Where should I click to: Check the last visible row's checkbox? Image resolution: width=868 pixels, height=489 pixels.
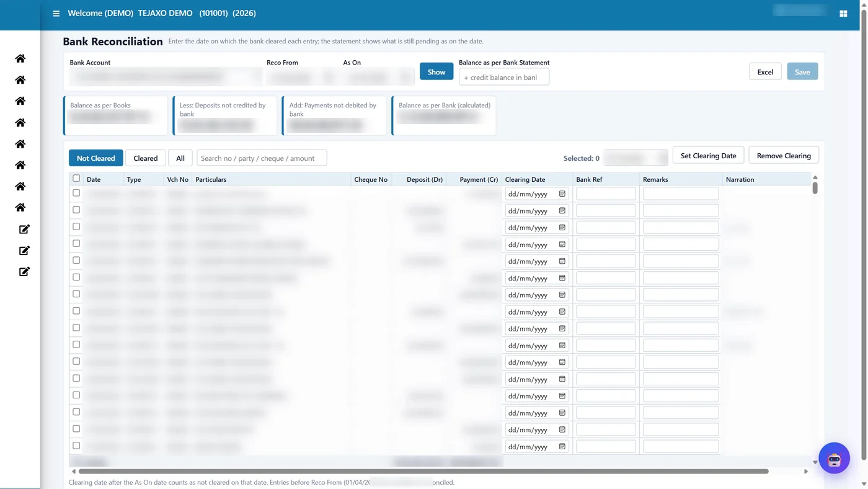click(x=76, y=446)
